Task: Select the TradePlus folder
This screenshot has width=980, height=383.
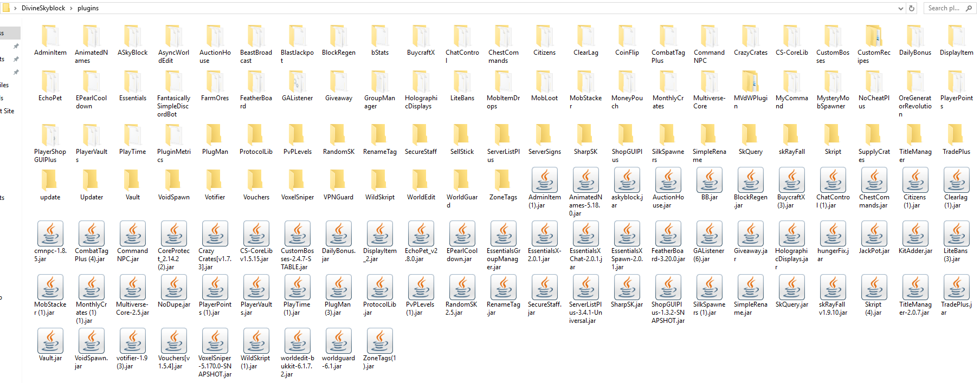Action: (957, 139)
